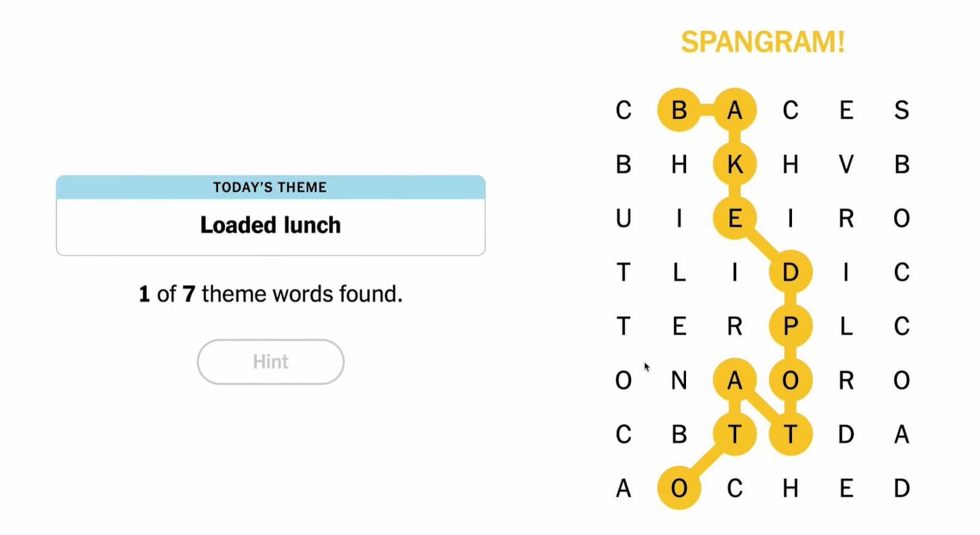Click the letter E in the fifth row
Viewport: 980px width, 535px height.
(679, 326)
